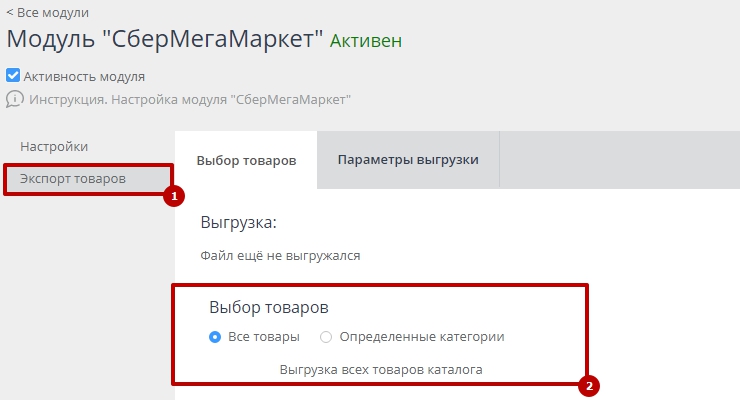This screenshot has width=740, height=400.
Task: Click the 'Активен' status label
Action: pos(366,41)
